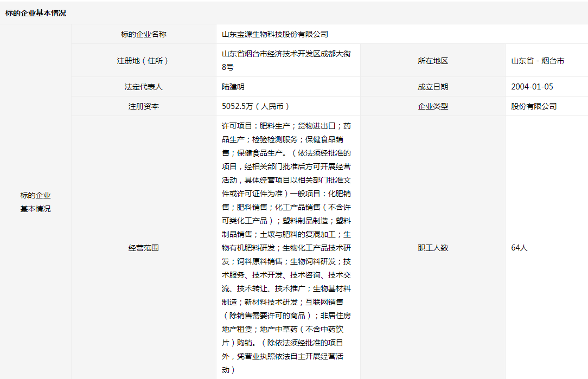
Task: Click business scope paragraph starting 许可项目
Action: click(286, 248)
